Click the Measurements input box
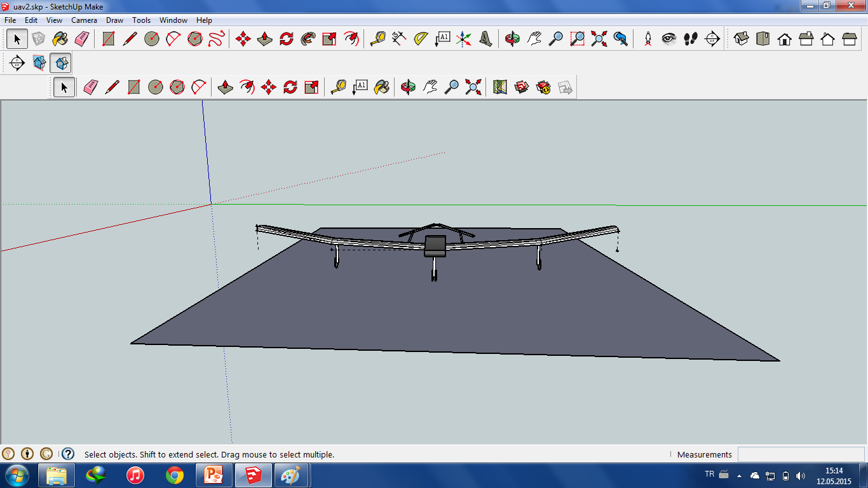Image resolution: width=868 pixels, height=488 pixels. click(801, 454)
